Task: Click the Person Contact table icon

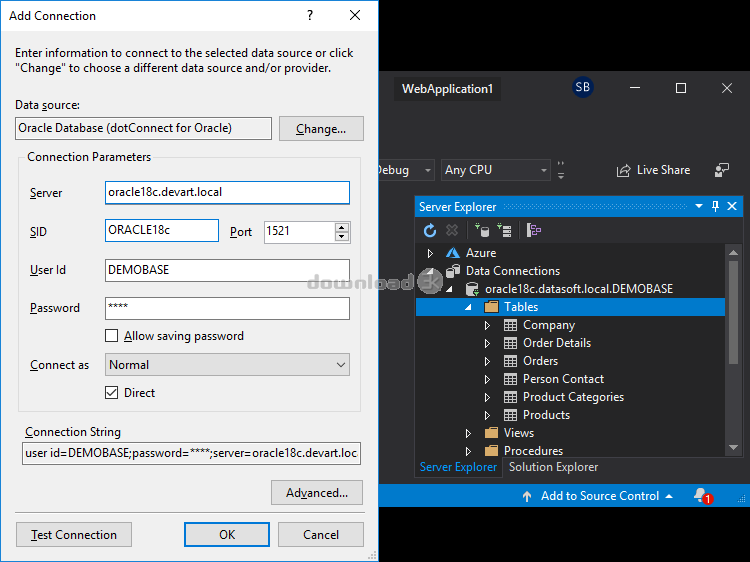Action: 510,379
